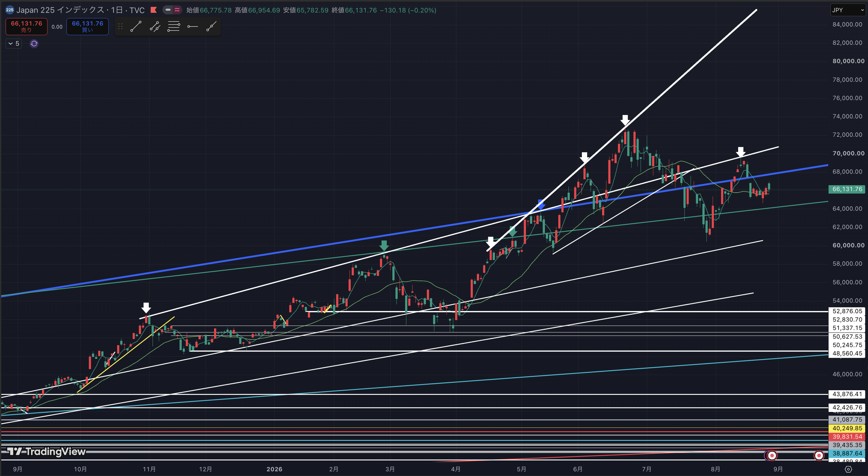Click the change value −130.18 (−0.20%)
Image resolution: width=868 pixels, height=476 pixels.
(408, 10)
